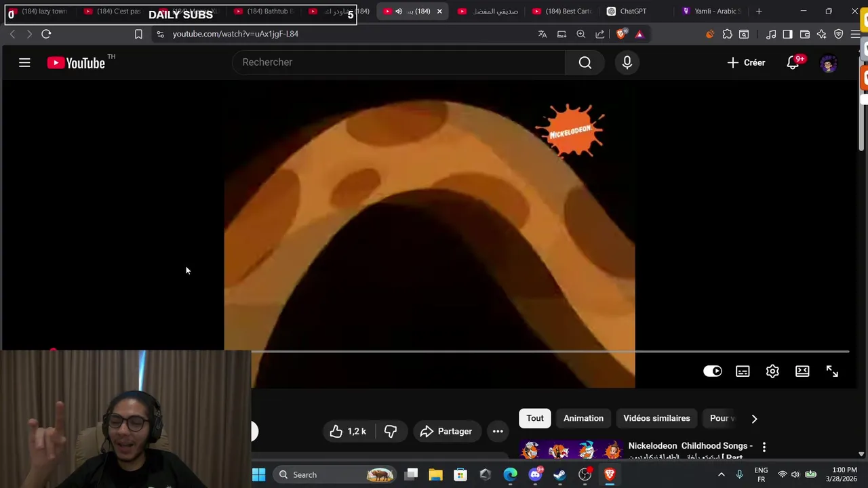Dislike the video
This screenshot has height=488, width=868.
(390, 431)
